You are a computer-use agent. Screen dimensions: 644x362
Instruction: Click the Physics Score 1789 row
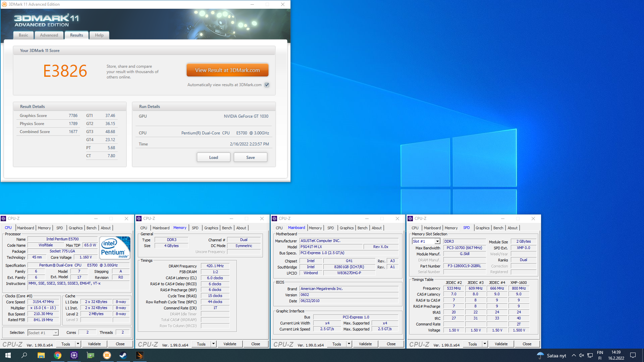pos(49,124)
